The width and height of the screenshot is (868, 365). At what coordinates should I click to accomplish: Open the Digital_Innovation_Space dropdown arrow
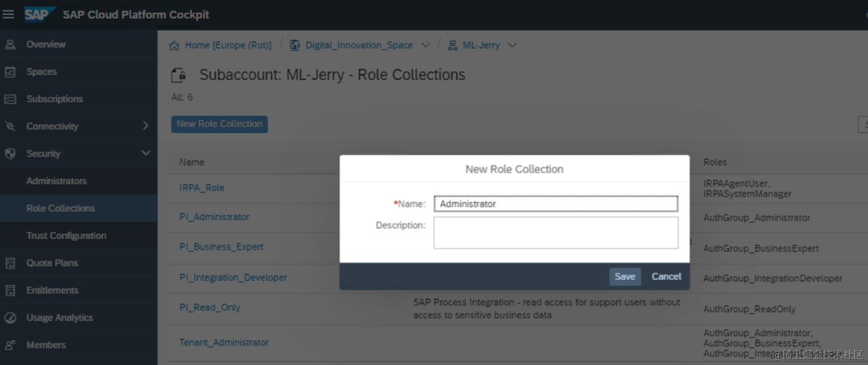pyautogui.click(x=425, y=46)
